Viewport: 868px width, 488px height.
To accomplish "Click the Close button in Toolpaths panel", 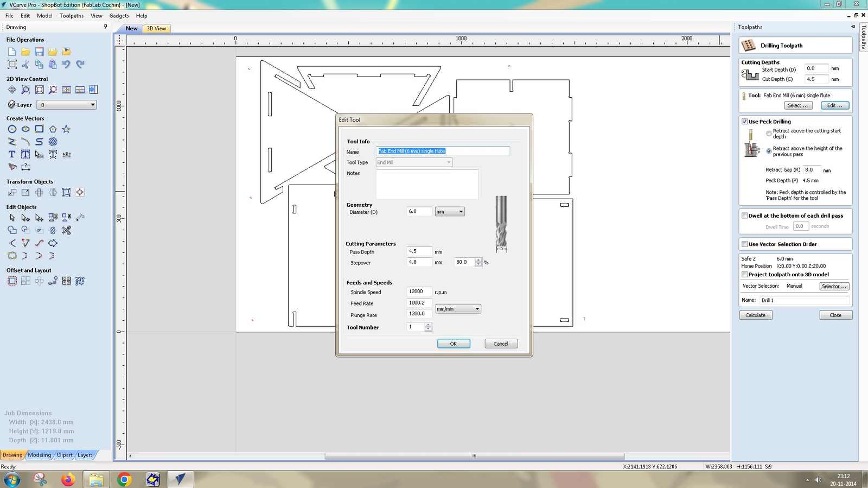I will click(835, 315).
